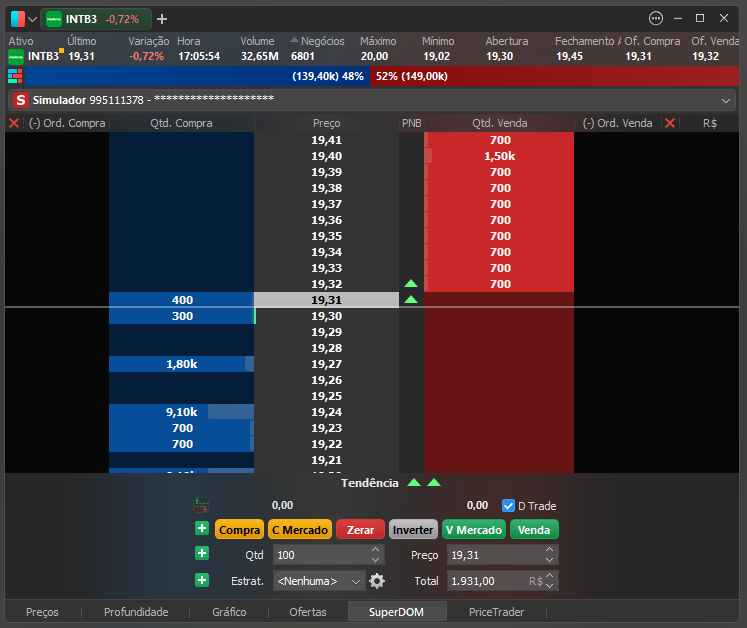Expand the chevron beside the app logo

[32, 20]
